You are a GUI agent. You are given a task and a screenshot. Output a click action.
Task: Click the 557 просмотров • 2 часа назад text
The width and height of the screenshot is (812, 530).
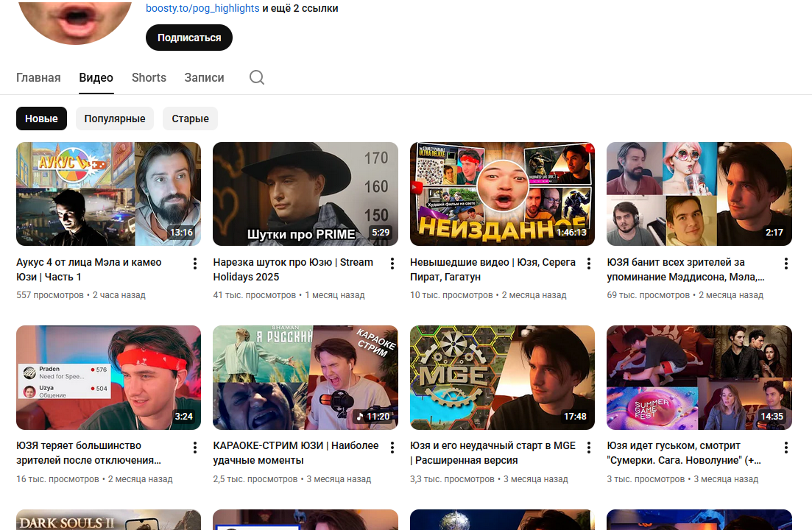pyautogui.click(x=81, y=295)
